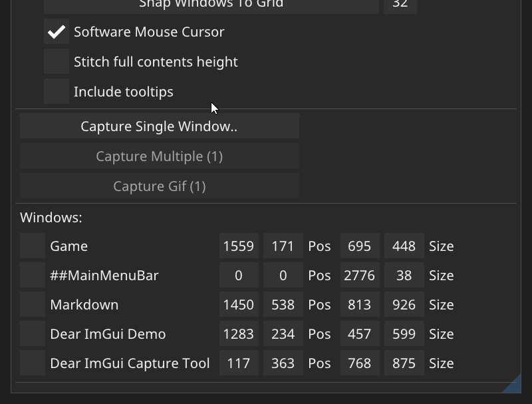
Task: Select the Game window checkbox
Action: tap(32, 246)
